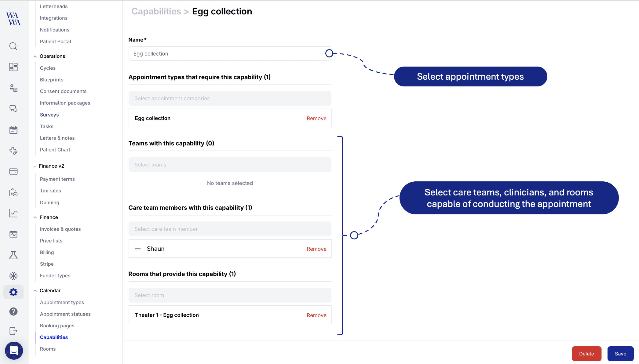Click the search magnifier icon in sidebar

pyautogui.click(x=13, y=46)
